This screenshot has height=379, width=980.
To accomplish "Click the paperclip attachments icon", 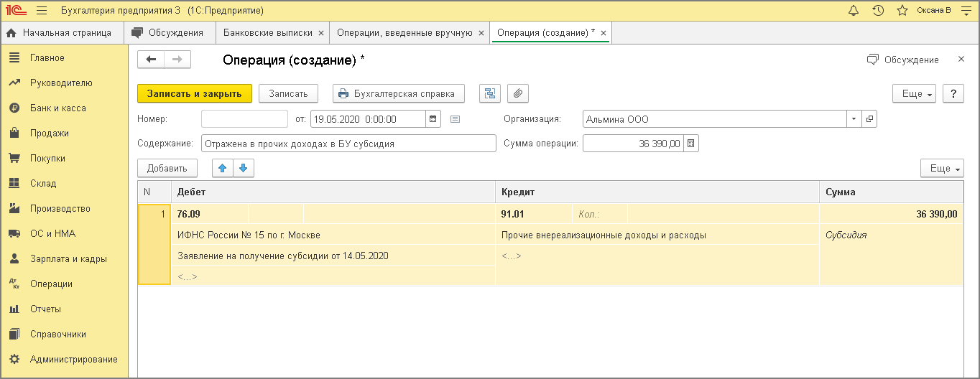I will pos(518,93).
